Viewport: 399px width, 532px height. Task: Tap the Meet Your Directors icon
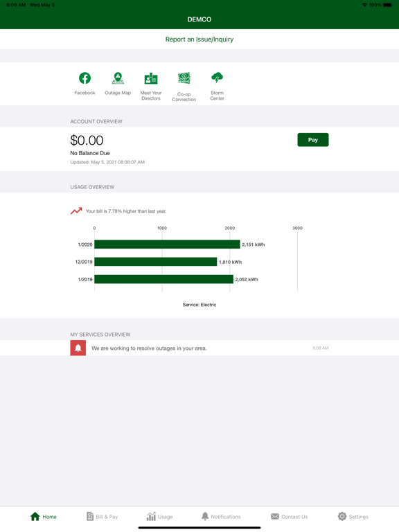point(151,78)
